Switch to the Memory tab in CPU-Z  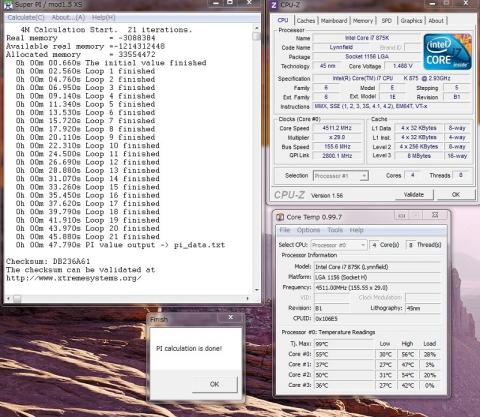[x=363, y=21]
